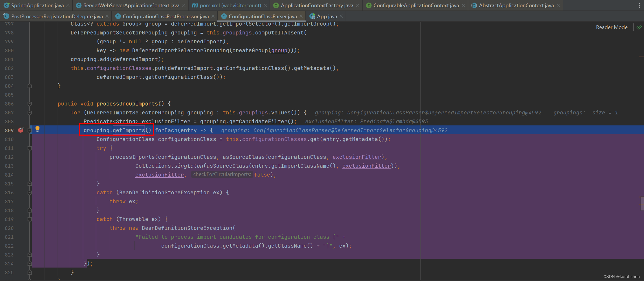Click the fold end marker at line 818
The height and width of the screenshot is (281, 644).
click(30, 210)
